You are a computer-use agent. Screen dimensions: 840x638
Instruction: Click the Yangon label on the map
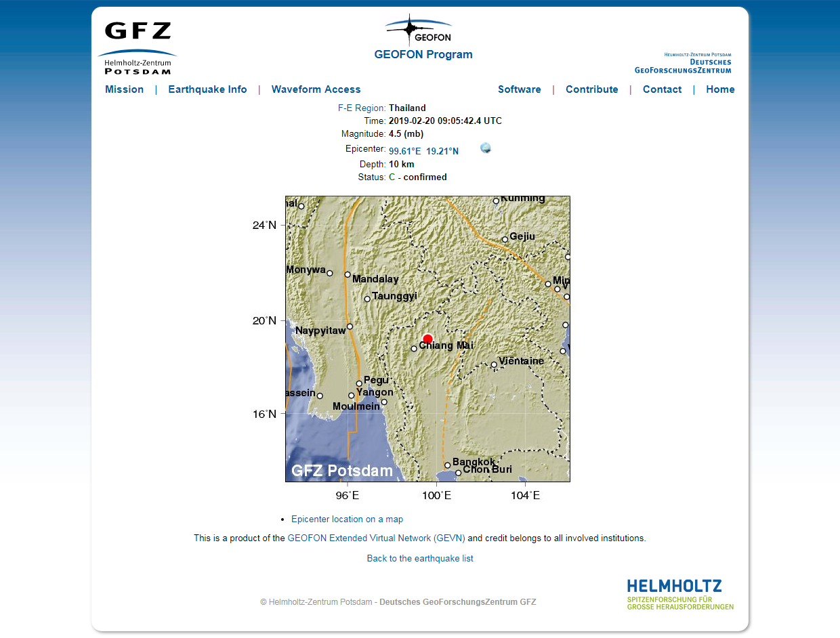375,392
